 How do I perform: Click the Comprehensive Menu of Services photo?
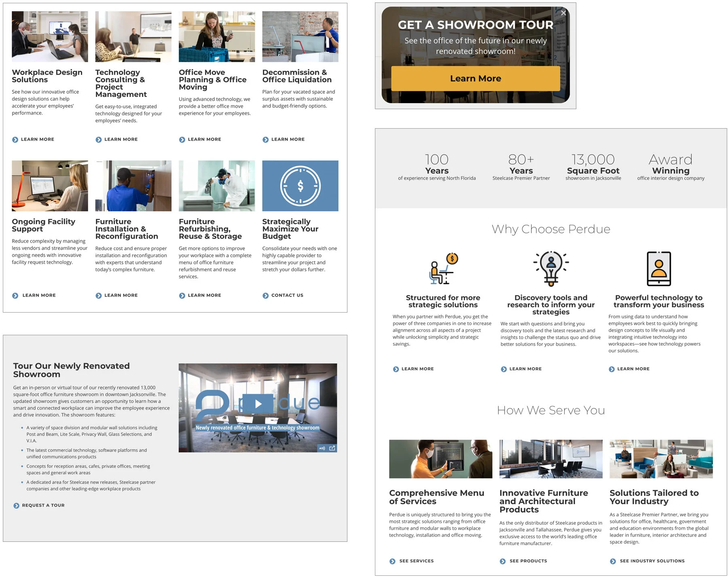tap(440, 459)
